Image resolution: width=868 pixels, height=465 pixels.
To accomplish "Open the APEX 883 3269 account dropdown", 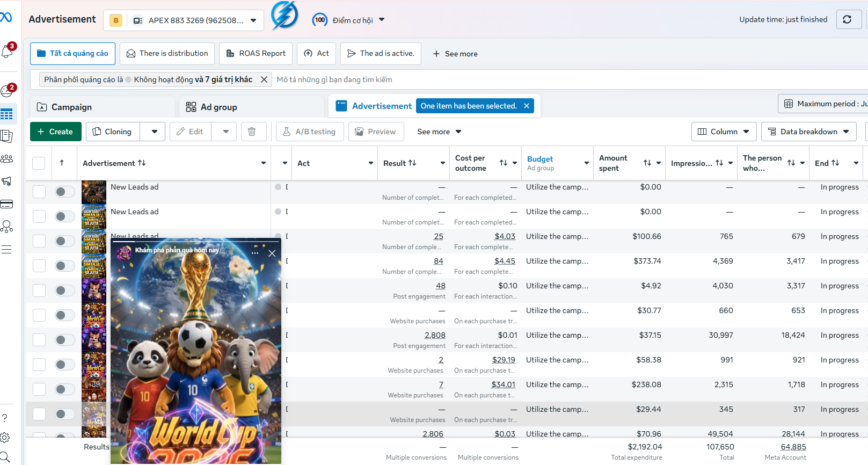I will coord(183,20).
